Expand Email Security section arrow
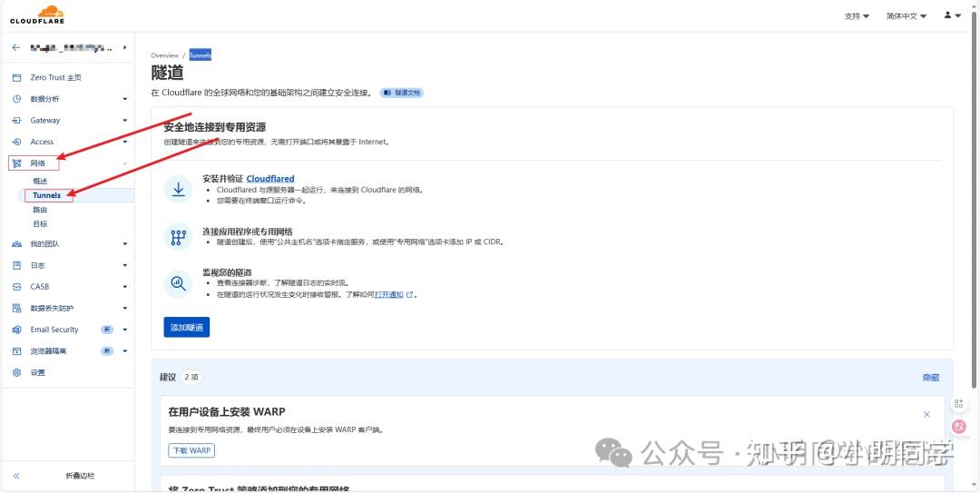This screenshot has width=980, height=493. pos(125,330)
